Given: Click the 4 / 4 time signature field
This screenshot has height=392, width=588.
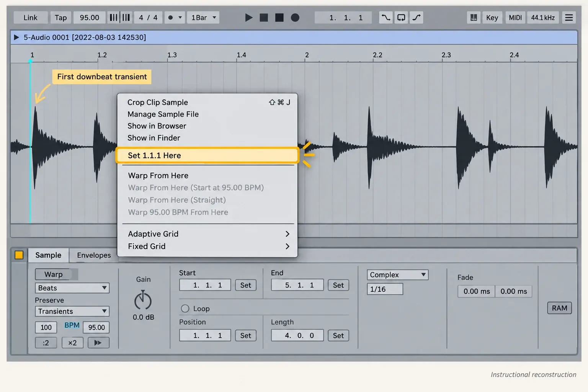Looking at the screenshot, I should point(148,18).
